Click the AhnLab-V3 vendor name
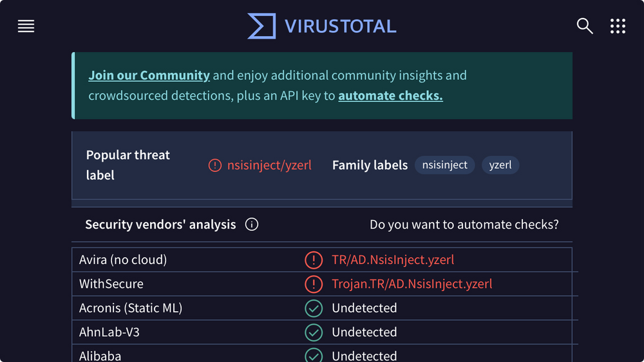The width and height of the screenshot is (644, 362). (x=109, y=332)
